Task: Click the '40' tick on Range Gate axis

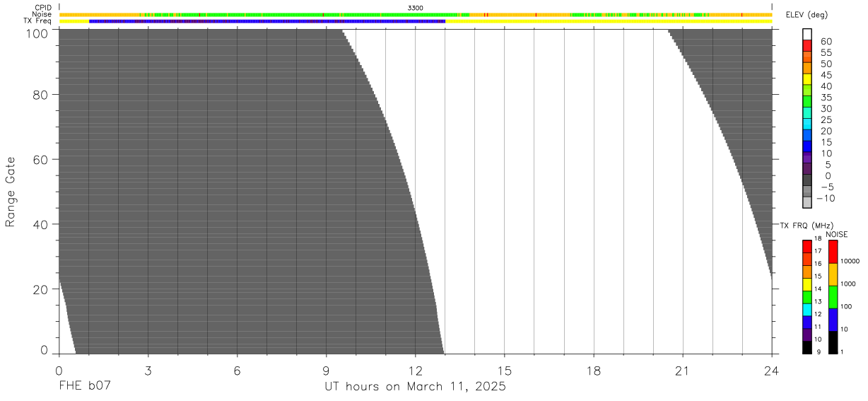Action: click(x=40, y=225)
